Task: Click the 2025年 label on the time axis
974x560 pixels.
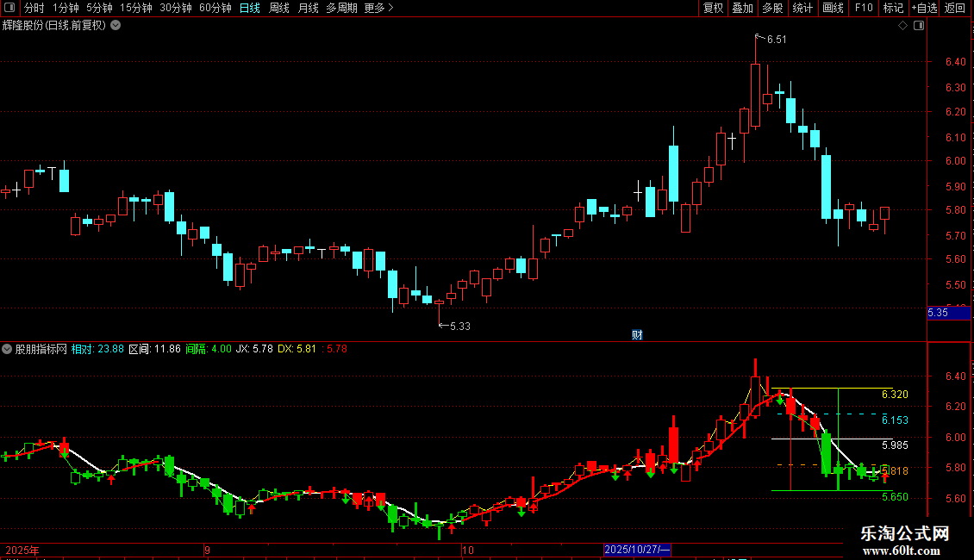Action: [x=22, y=550]
